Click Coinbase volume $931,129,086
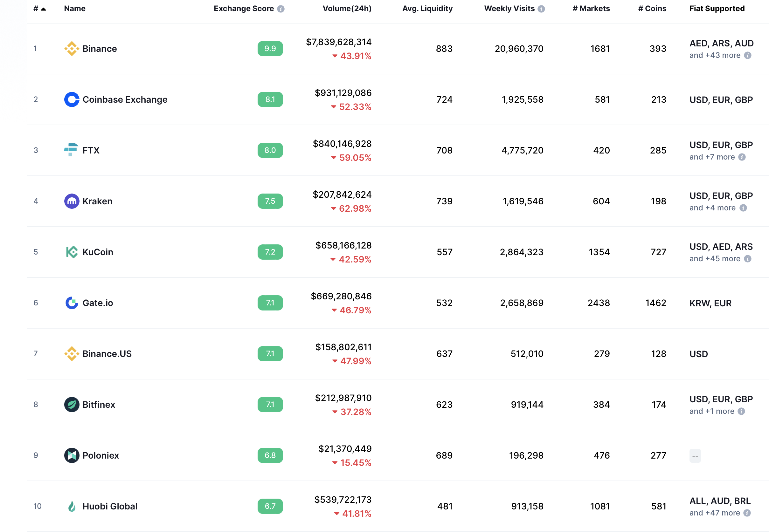The image size is (769, 532). (x=343, y=93)
